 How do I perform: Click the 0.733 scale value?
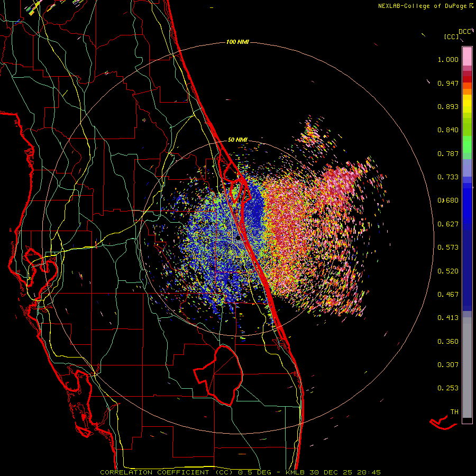(x=448, y=177)
